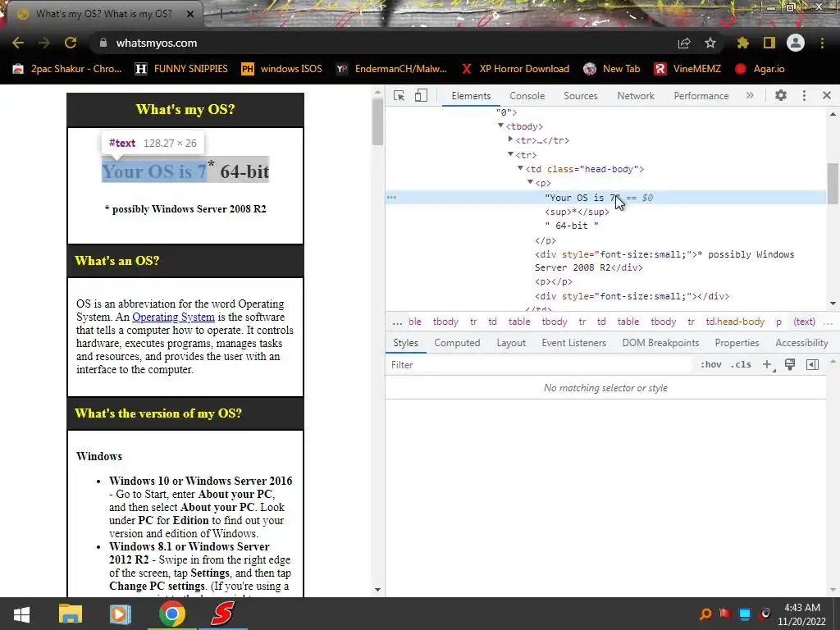This screenshot has width=840, height=630.
Task: Toggle the .cls element classes panel
Action: pos(741,365)
